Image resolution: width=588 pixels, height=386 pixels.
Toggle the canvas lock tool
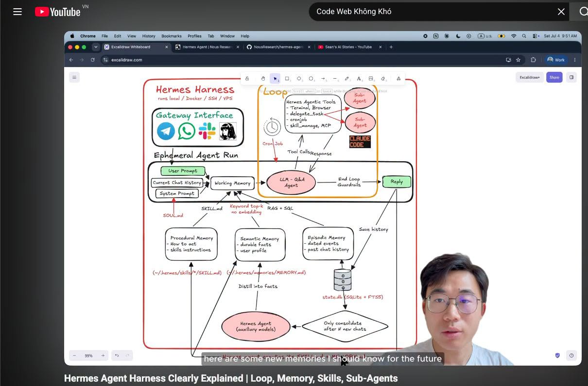pos(247,79)
